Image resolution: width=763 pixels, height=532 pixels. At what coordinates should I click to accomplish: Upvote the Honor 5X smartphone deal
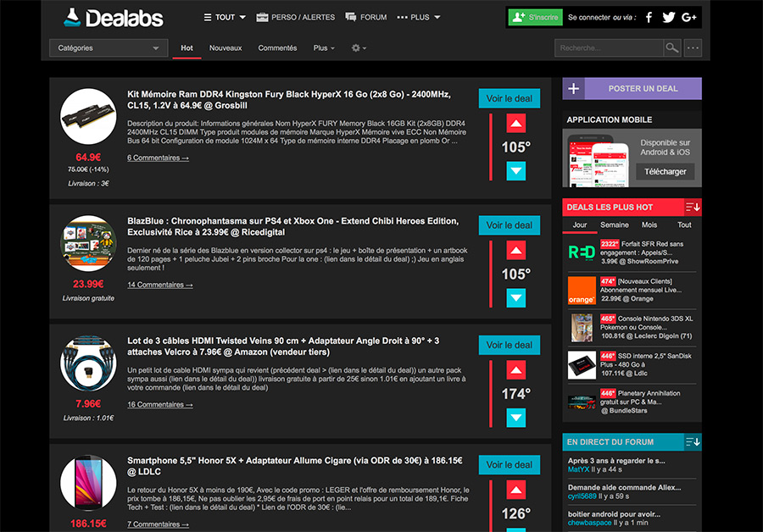[x=517, y=490]
